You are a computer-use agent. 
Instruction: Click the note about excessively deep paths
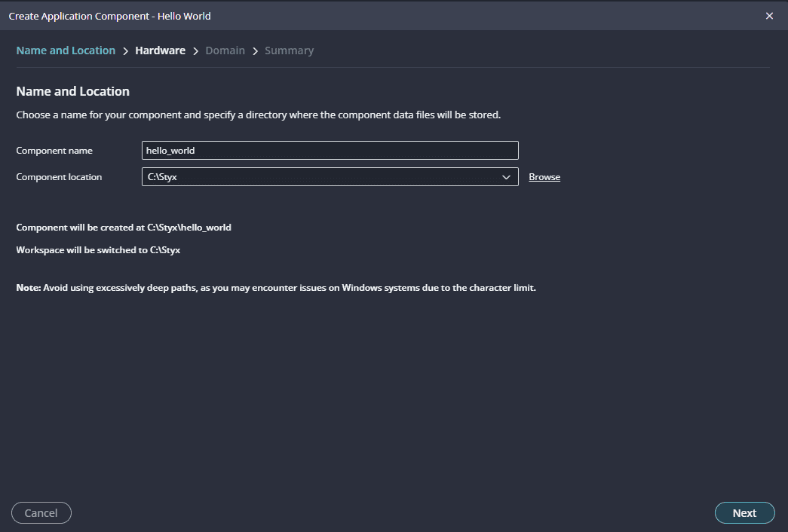click(276, 288)
